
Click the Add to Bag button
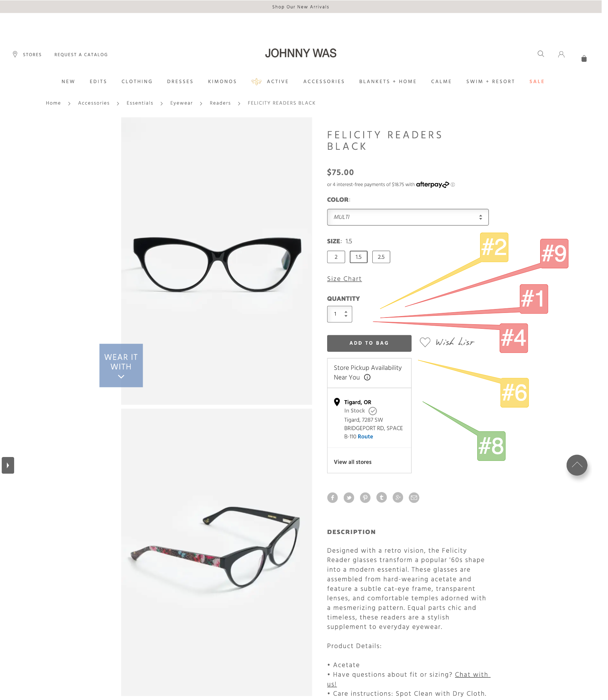click(369, 343)
